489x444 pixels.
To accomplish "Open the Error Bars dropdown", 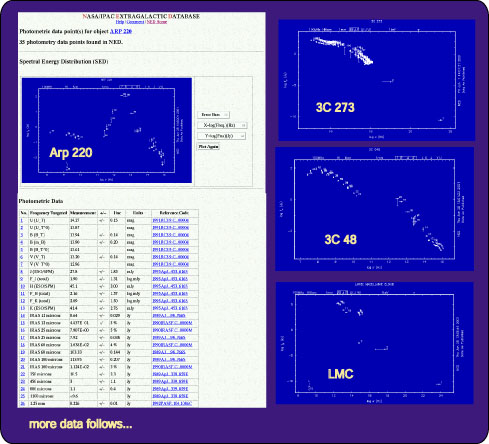I will 213,115.
